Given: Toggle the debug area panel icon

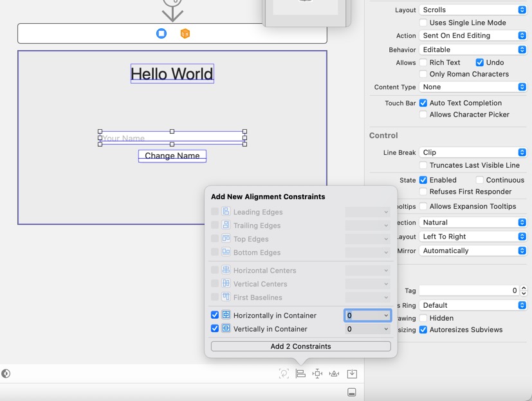Looking at the screenshot, I should pos(352,392).
